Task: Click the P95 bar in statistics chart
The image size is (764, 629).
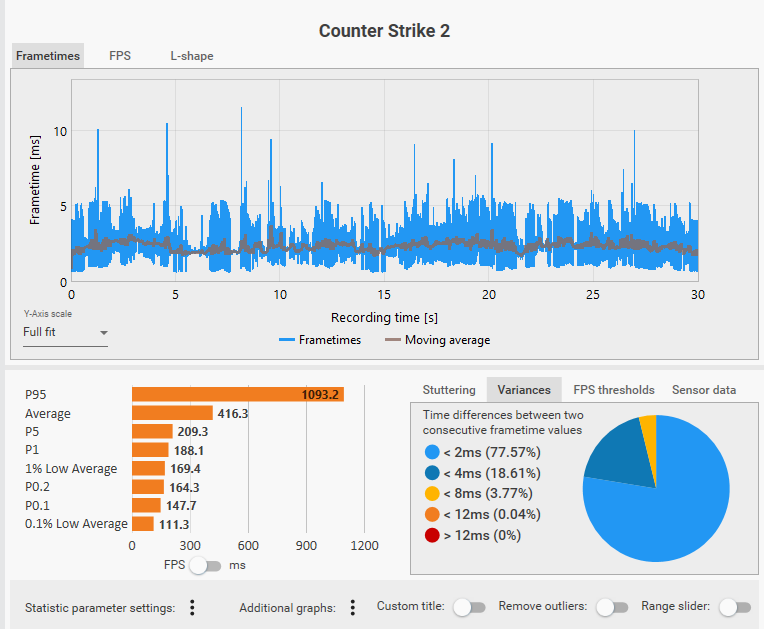Action: (238, 394)
